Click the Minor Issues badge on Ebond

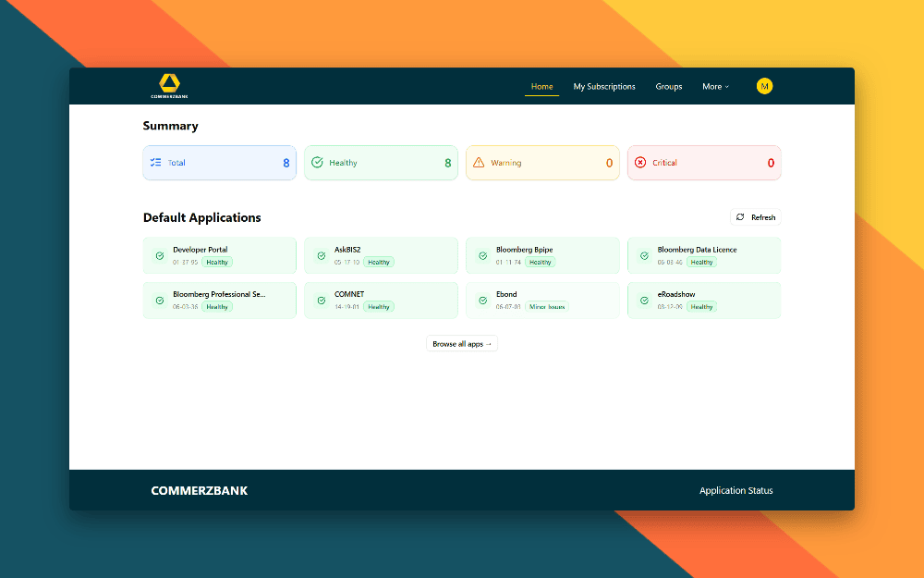(547, 307)
